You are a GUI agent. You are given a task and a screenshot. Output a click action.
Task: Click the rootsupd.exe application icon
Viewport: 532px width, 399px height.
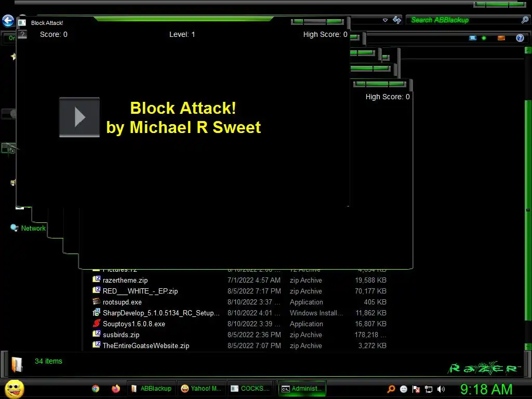(x=96, y=301)
